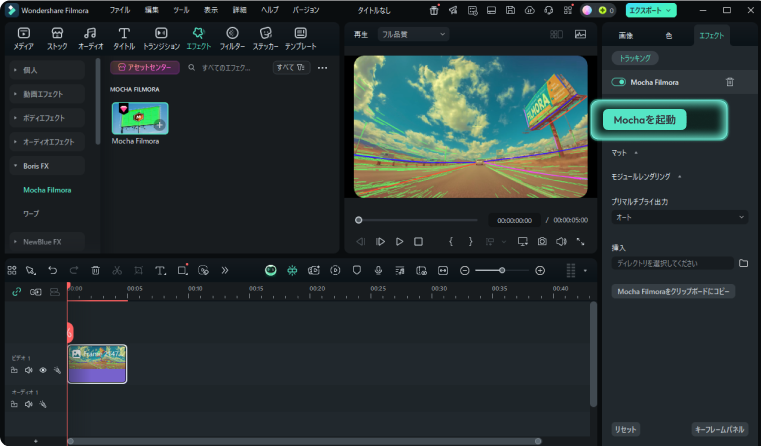Expand the NewBlue FX category
768x447 pixels.
point(47,242)
